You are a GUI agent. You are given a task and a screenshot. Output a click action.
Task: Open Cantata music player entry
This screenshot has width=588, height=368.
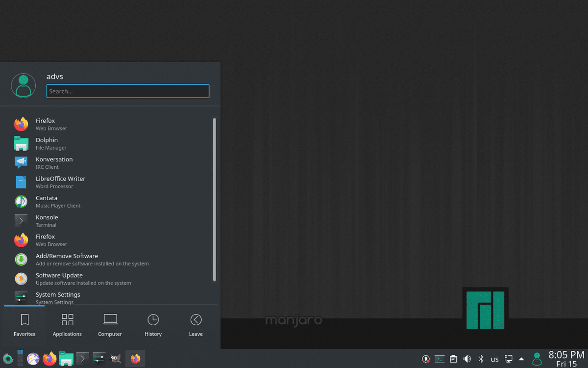(47, 201)
